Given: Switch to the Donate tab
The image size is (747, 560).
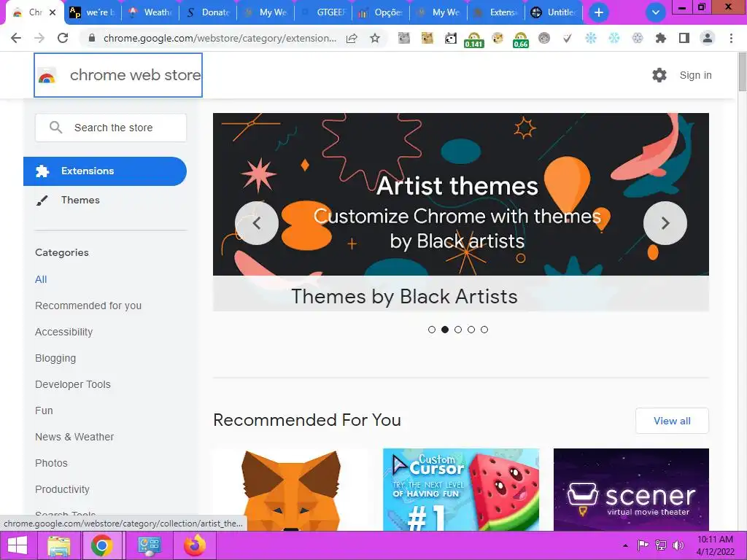Looking at the screenshot, I should (x=208, y=12).
